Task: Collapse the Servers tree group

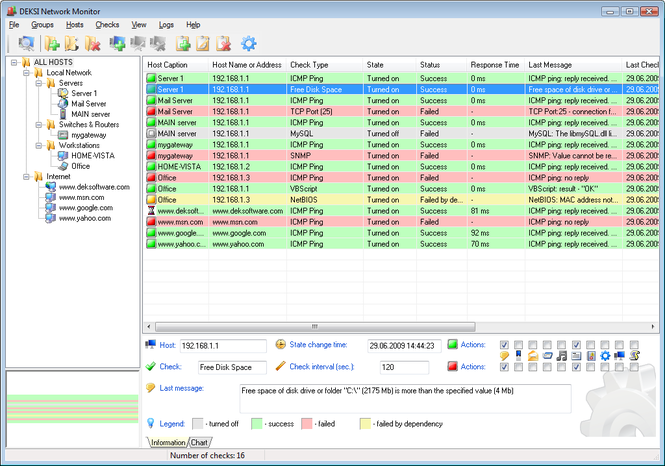Action: pos(39,83)
